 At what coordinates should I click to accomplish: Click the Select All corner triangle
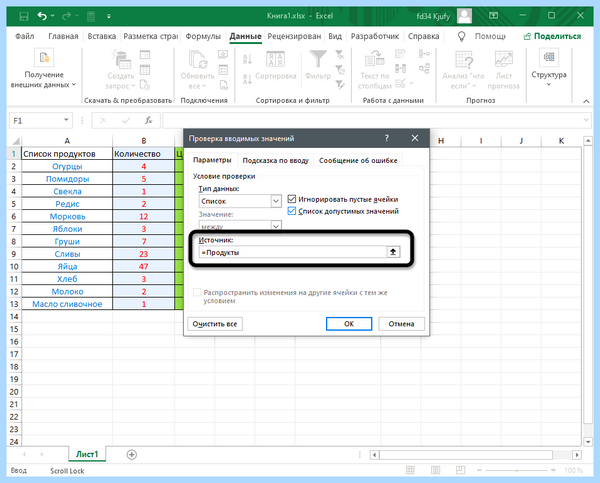pos(15,141)
